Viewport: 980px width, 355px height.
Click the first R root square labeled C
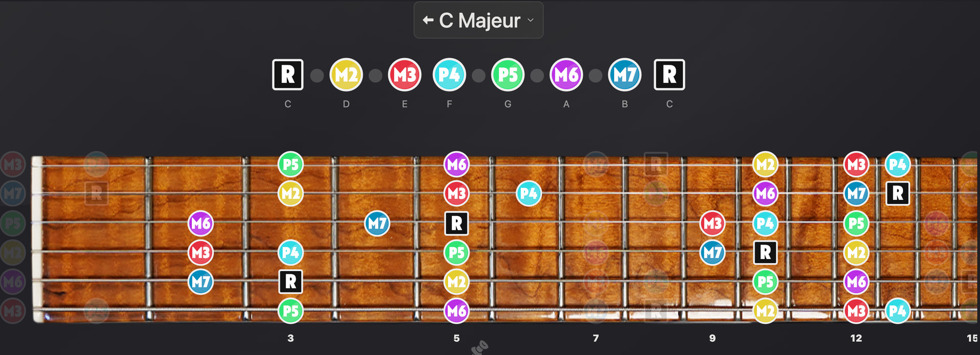coord(288,75)
